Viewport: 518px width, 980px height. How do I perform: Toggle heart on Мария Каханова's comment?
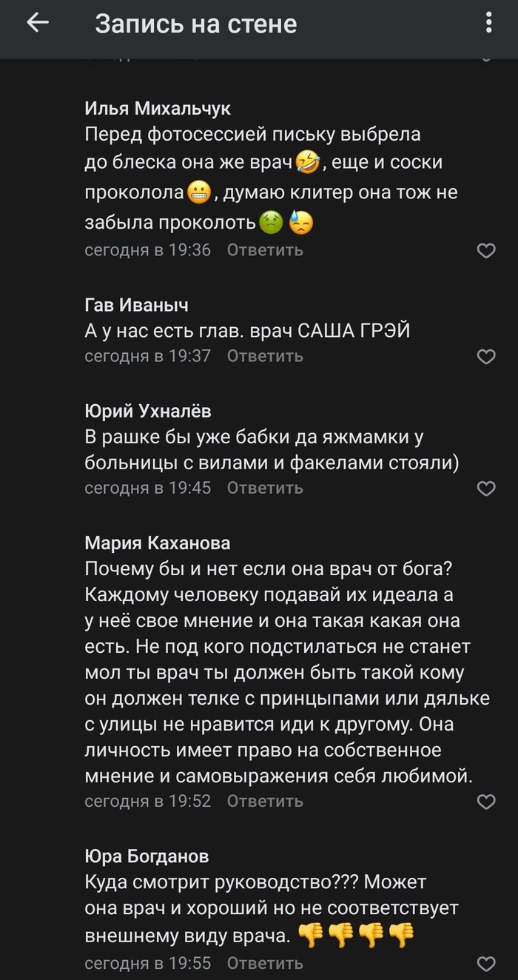pyautogui.click(x=485, y=802)
